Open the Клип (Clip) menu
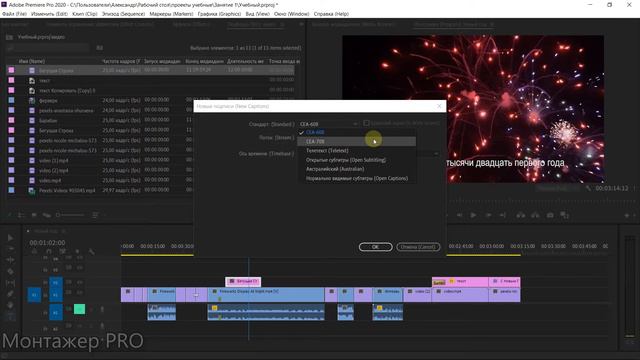The width and height of the screenshot is (640, 360). click(x=84, y=14)
